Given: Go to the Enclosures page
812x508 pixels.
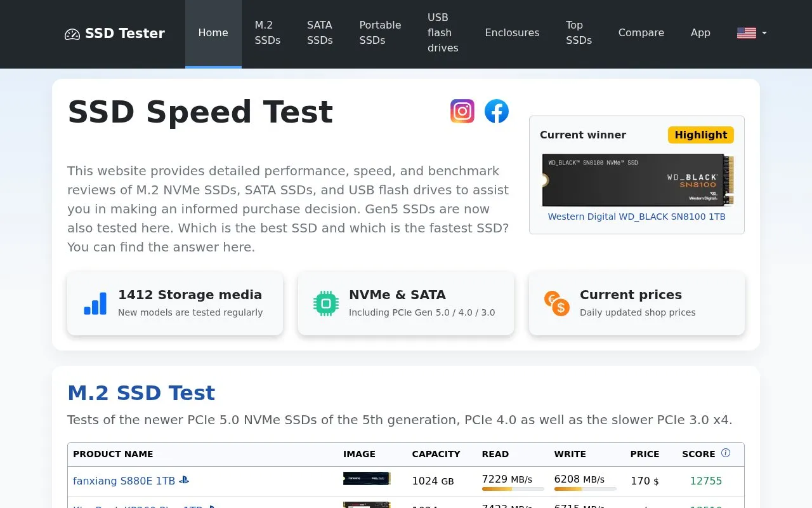Looking at the screenshot, I should coord(512,33).
